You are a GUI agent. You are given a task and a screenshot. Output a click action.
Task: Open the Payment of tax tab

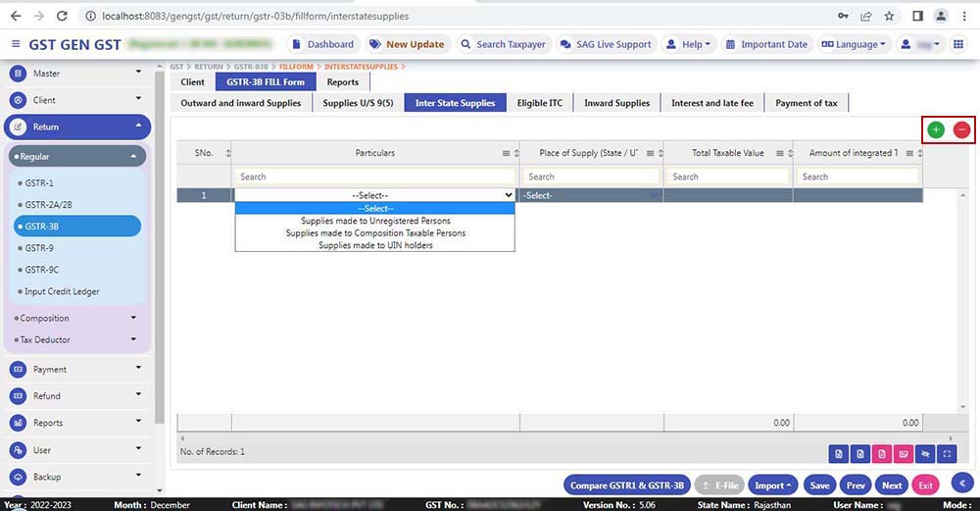tap(806, 103)
